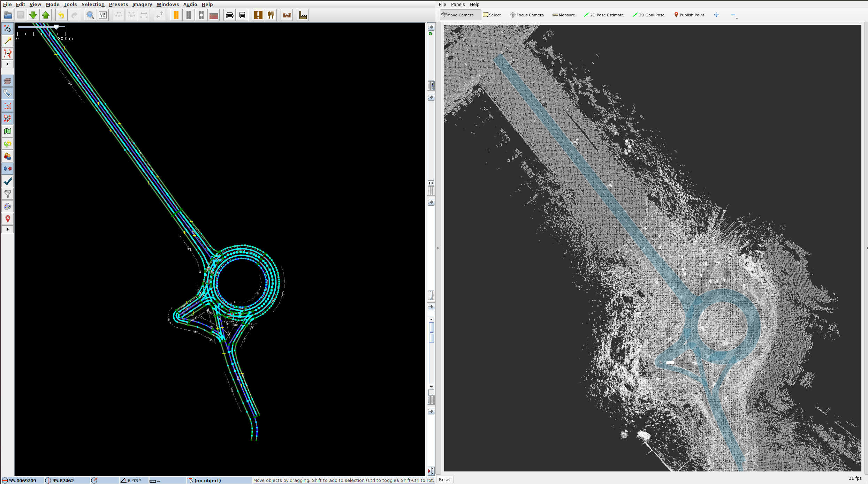This screenshot has width=868, height=484.
Task: Open RViz toolbar overflow dropdown arrow
Action: [737, 18]
